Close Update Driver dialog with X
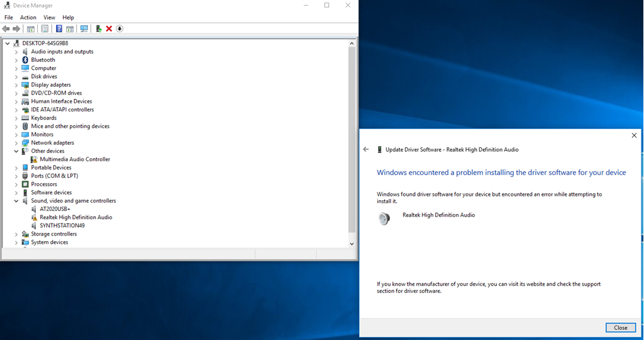Screen dimensions: 644x340 tap(634, 135)
